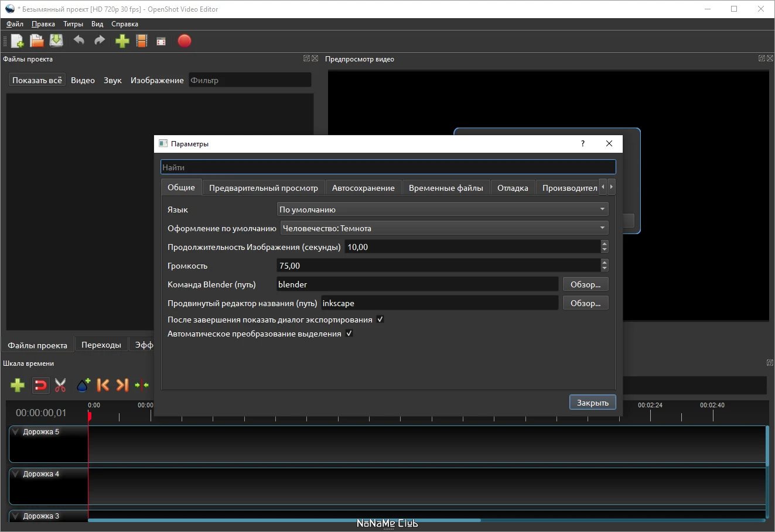Image resolution: width=775 pixels, height=532 pixels.
Task: Click the Закрыть button
Action: point(592,403)
